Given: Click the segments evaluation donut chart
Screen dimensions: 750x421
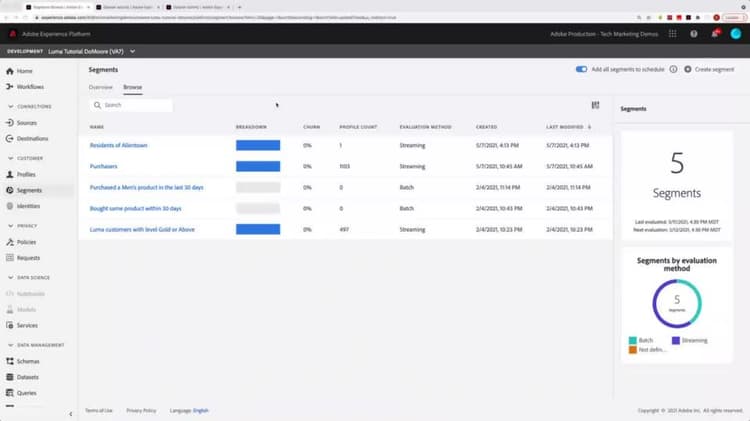Looking at the screenshot, I should coord(677,304).
